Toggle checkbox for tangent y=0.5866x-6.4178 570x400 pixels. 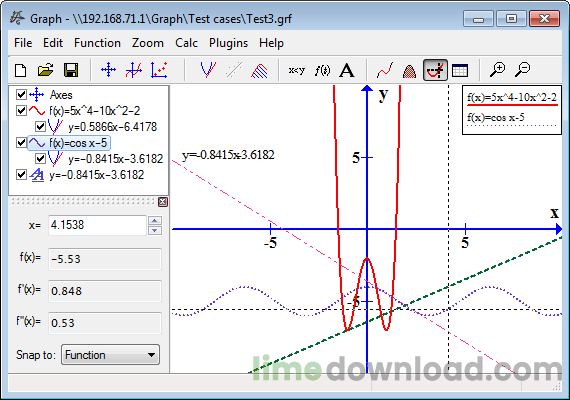coord(40,127)
